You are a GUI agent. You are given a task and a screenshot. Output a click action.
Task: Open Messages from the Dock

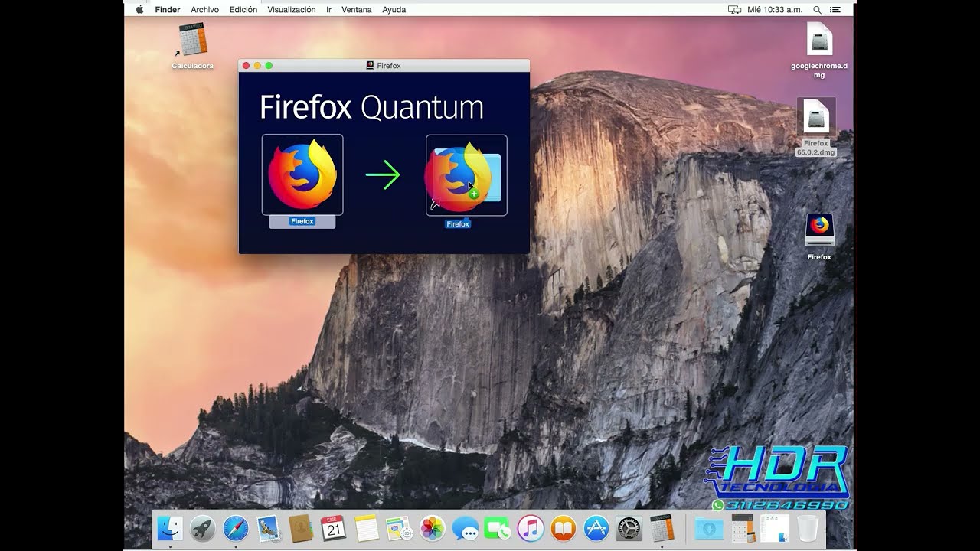coord(465,528)
